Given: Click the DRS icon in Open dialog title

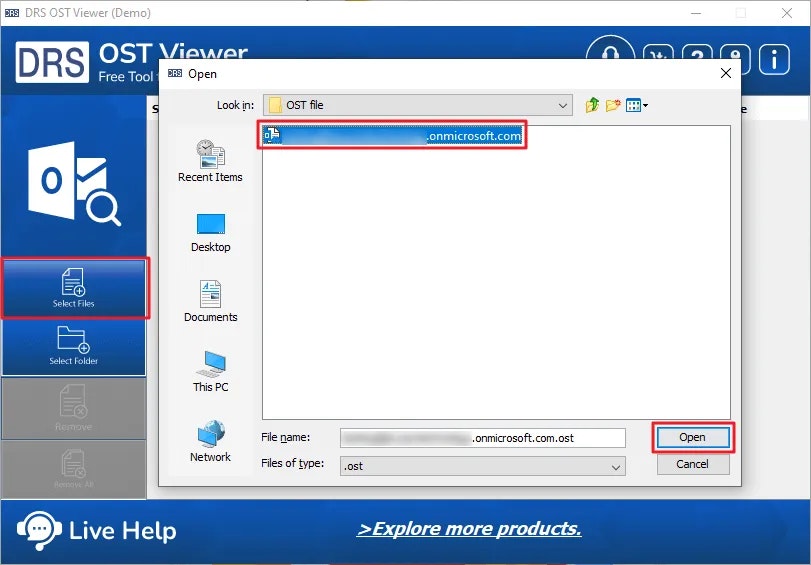Looking at the screenshot, I should coord(175,73).
